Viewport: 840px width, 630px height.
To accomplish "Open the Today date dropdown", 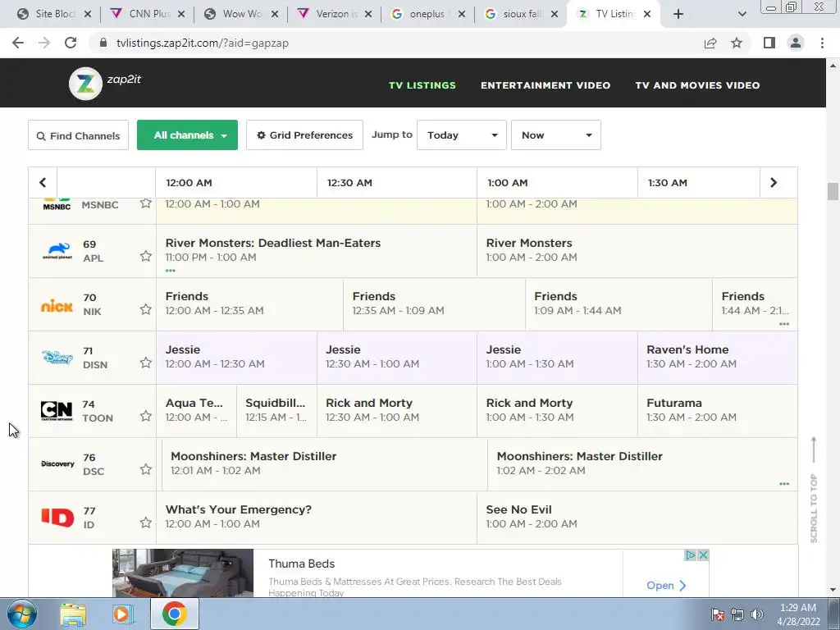I will tap(461, 135).
